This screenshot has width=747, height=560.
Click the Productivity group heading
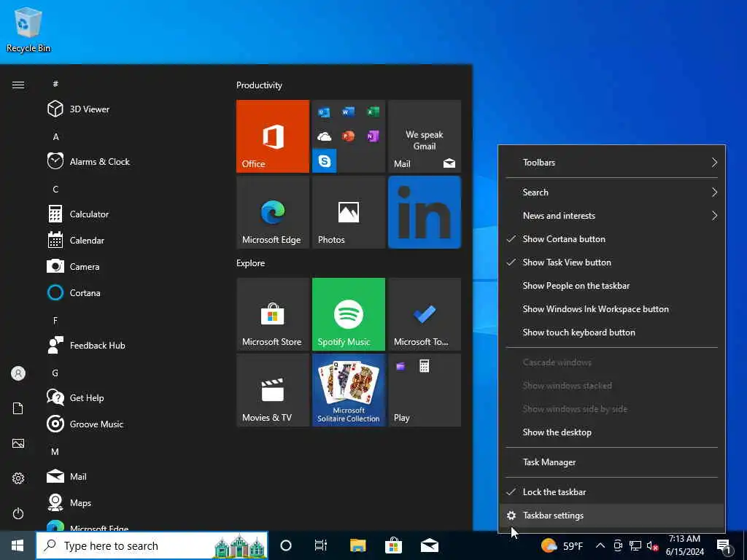point(259,85)
